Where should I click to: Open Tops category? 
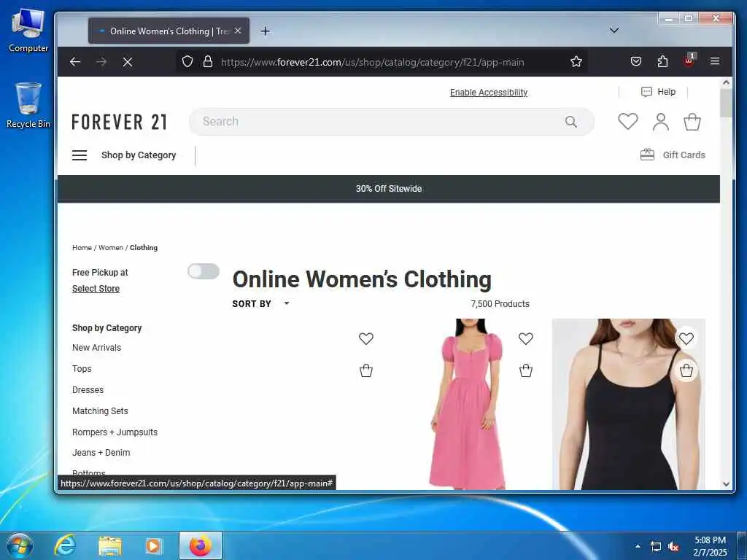[82, 368]
